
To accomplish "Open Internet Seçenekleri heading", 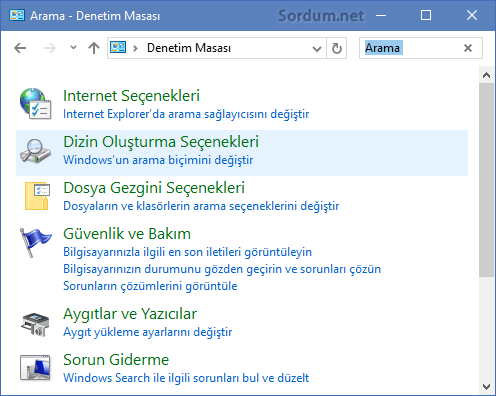I will pyautogui.click(x=131, y=96).
